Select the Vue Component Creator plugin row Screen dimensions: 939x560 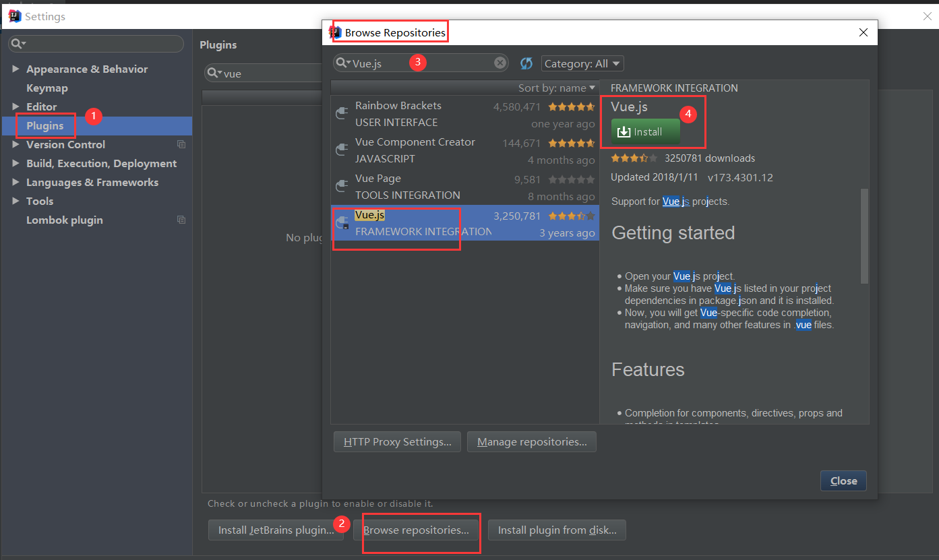click(x=464, y=150)
